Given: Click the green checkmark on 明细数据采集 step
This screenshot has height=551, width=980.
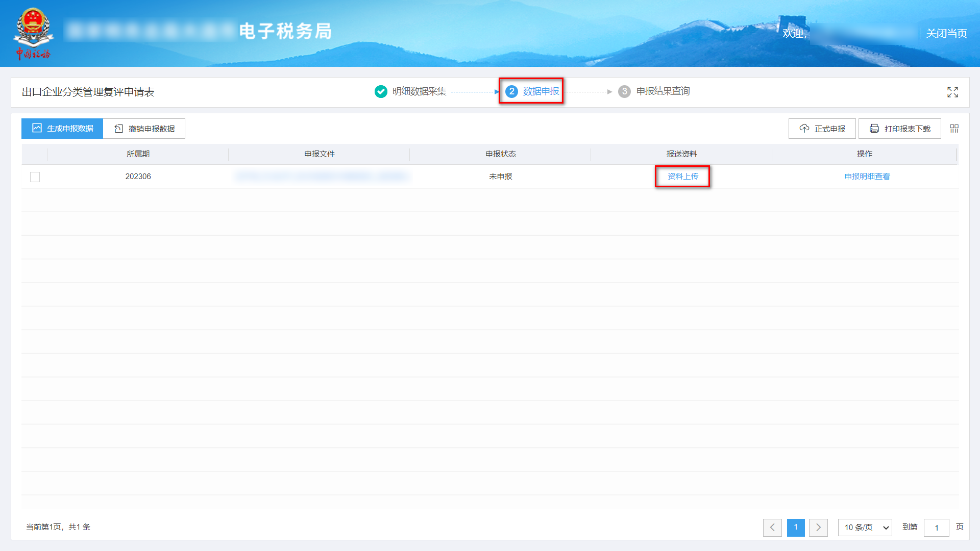Looking at the screenshot, I should coord(381,91).
